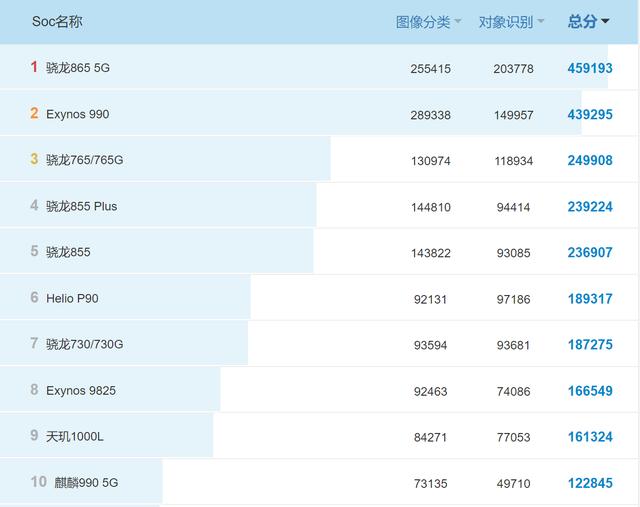Click object recognition value 97186
Viewport: 640px width, 507px height.
pos(513,300)
